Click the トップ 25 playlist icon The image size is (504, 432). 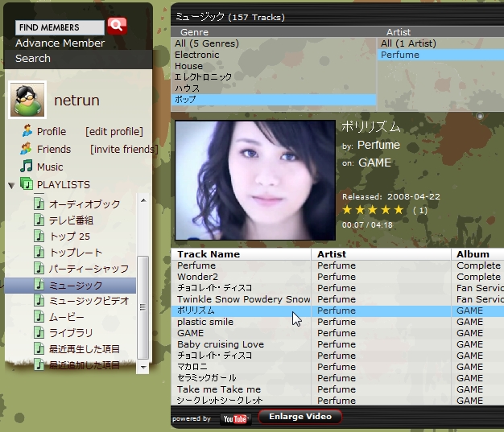point(39,236)
